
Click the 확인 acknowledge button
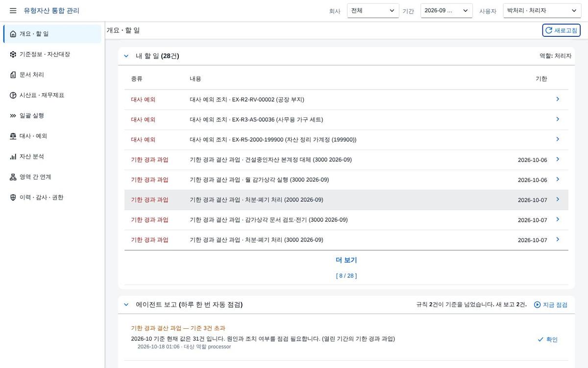(547, 340)
